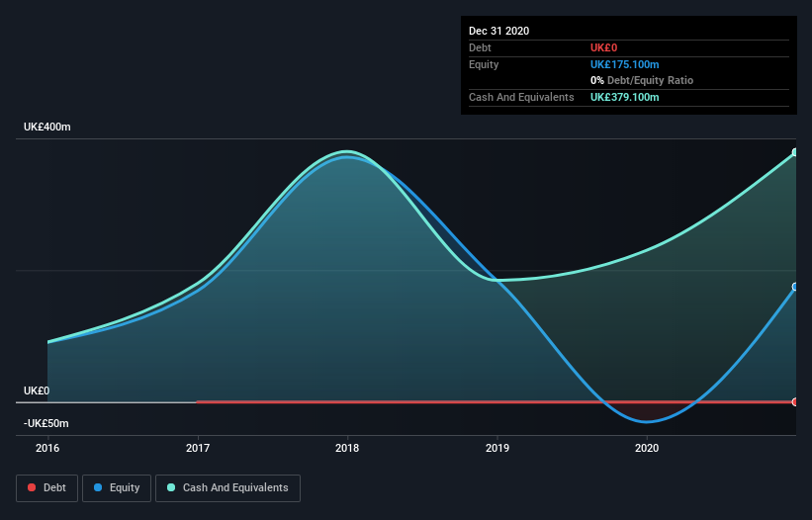Toggle the Cash And Equivalents legend button
Screen dimensions: 812x520
click(227, 488)
